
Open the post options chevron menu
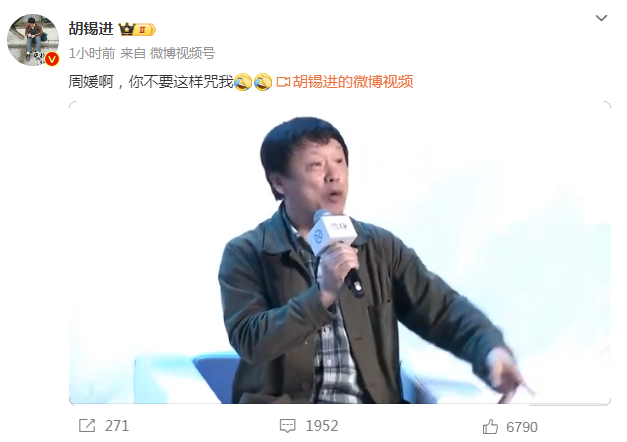tap(601, 18)
